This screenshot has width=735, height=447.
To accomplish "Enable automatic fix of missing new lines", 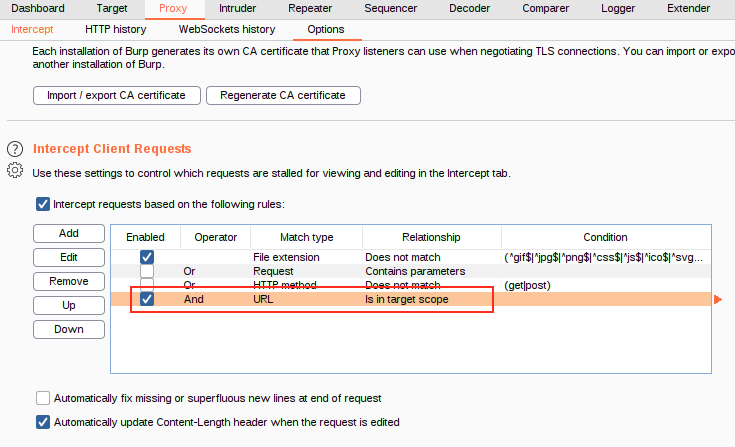I will [x=43, y=398].
